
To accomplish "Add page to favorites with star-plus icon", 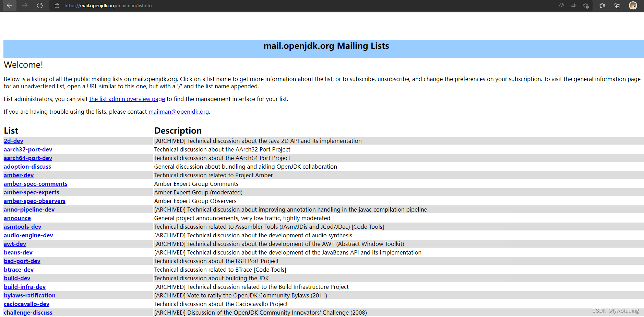I will pyautogui.click(x=586, y=5).
